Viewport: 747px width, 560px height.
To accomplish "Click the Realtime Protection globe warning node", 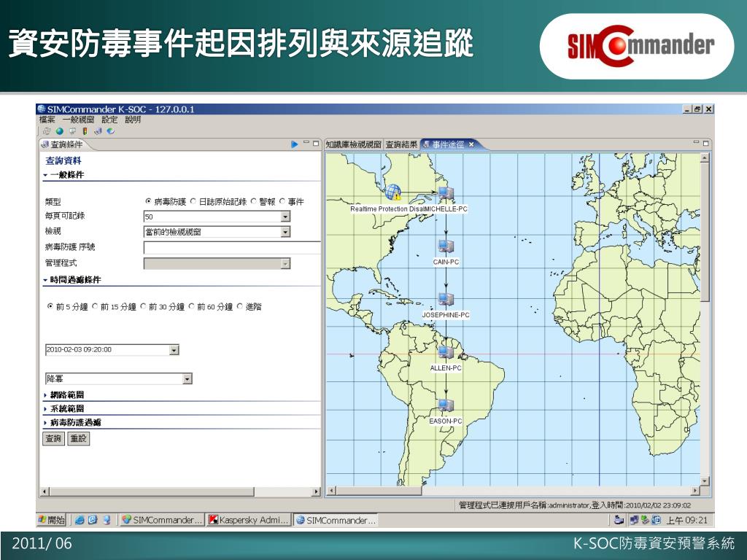I will pos(393,192).
